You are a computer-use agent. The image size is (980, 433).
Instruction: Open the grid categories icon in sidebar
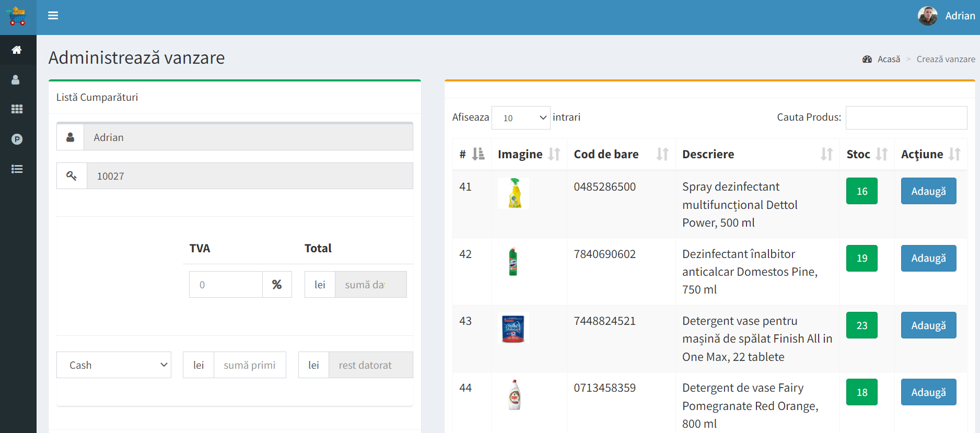click(17, 109)
